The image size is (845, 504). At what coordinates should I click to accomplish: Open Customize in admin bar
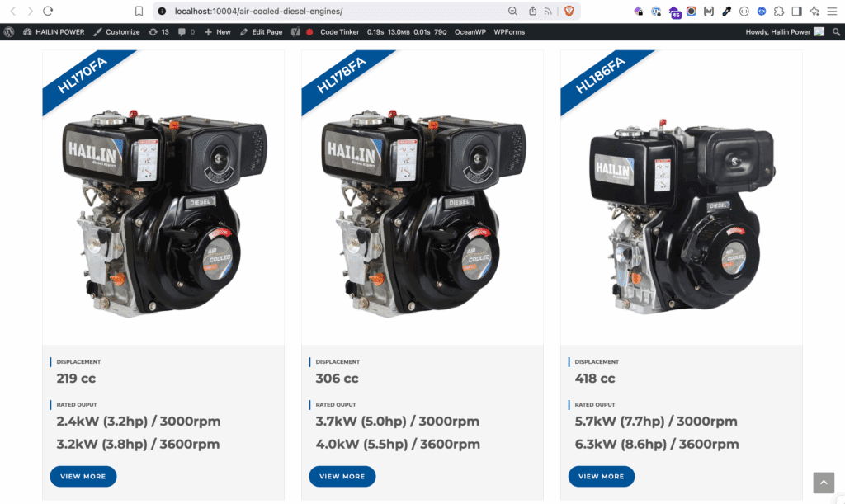coord(116,32)
